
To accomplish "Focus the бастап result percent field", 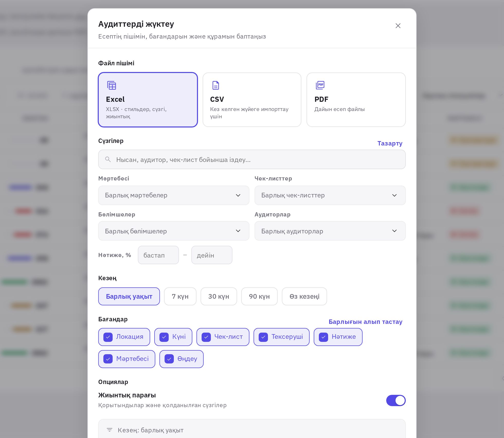I will pyautogui.click(x=158, y=255).
